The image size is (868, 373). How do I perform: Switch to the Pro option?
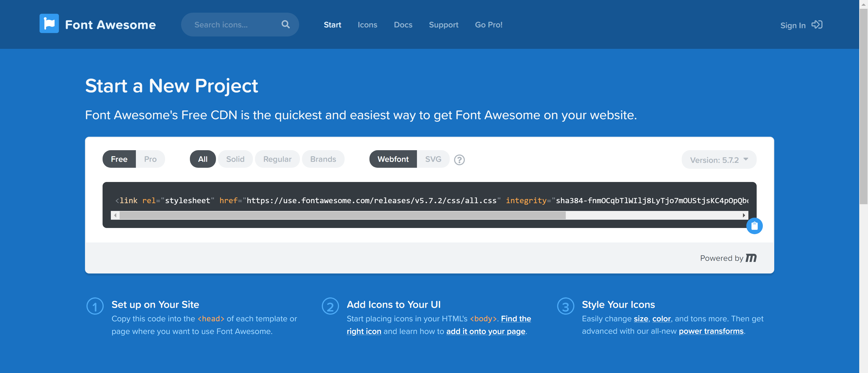click(150, 159)
